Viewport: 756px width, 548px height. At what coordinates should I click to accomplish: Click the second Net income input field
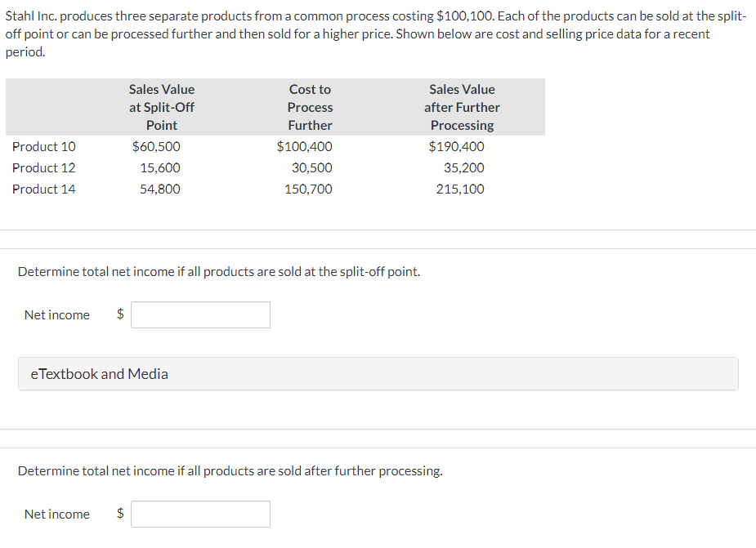tap(200, 514)
